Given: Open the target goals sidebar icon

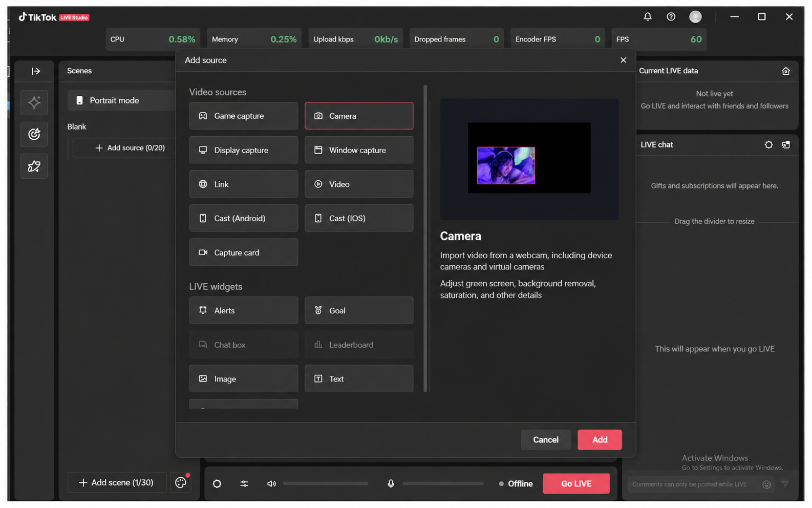Looking at the screenshot, I should (x=34, y=134).
